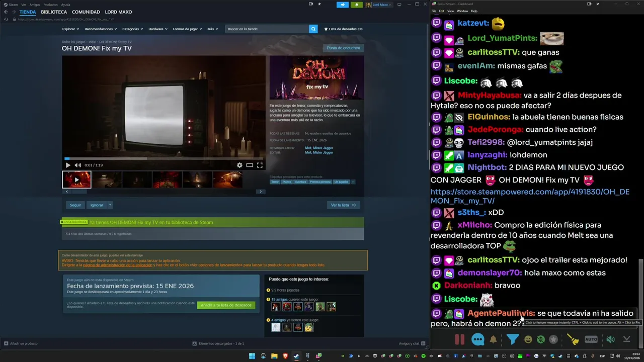
Task: Click the Steam store search magnifier button
Action: click(313, 29)
